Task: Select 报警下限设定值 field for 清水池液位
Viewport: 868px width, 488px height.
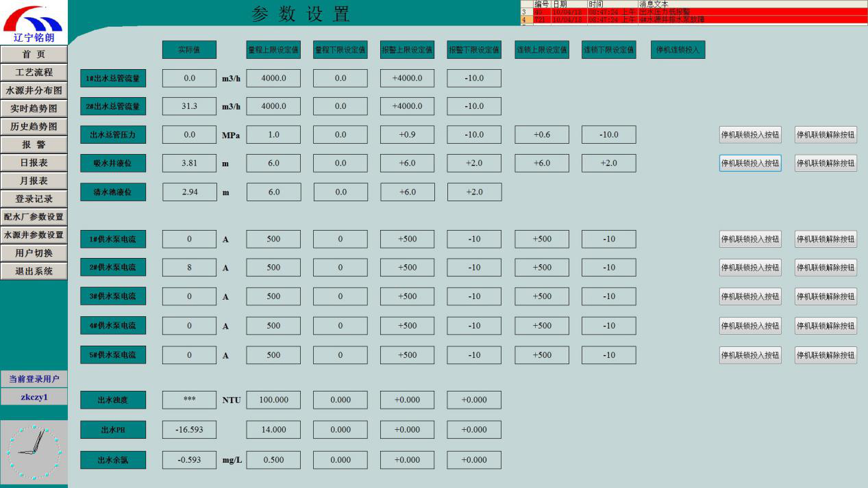Action: [x=474, y=192]
